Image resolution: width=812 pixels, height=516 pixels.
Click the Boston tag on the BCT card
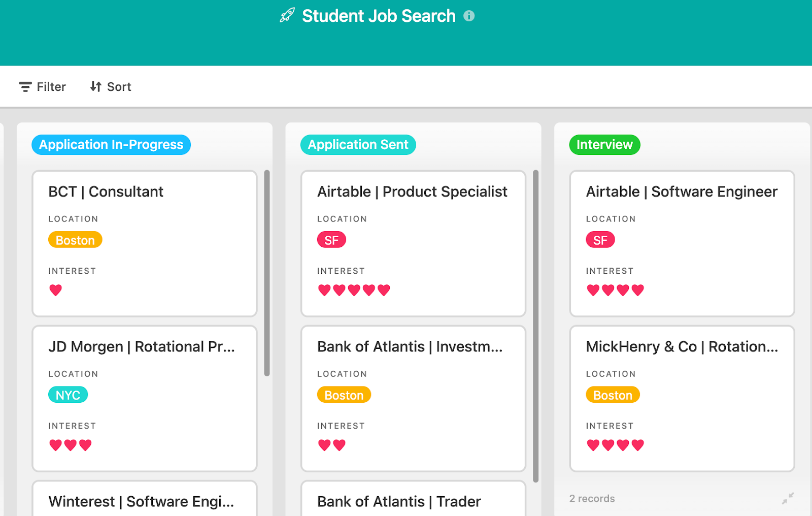point(75,240)
